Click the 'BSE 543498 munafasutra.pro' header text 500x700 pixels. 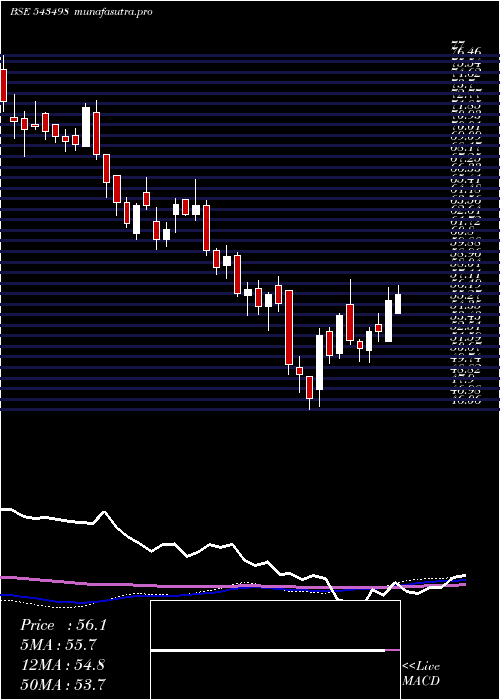(x=81, y=12)
